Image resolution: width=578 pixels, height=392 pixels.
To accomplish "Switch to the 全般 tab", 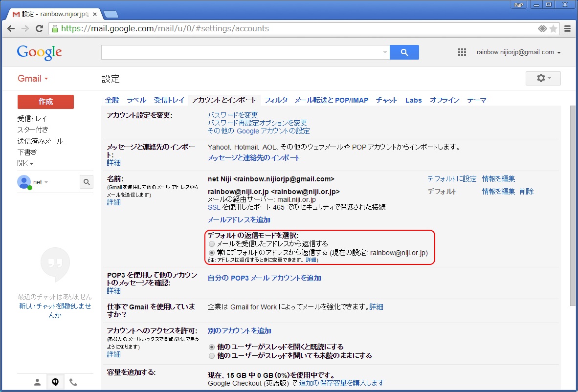I will coord(112,100).
